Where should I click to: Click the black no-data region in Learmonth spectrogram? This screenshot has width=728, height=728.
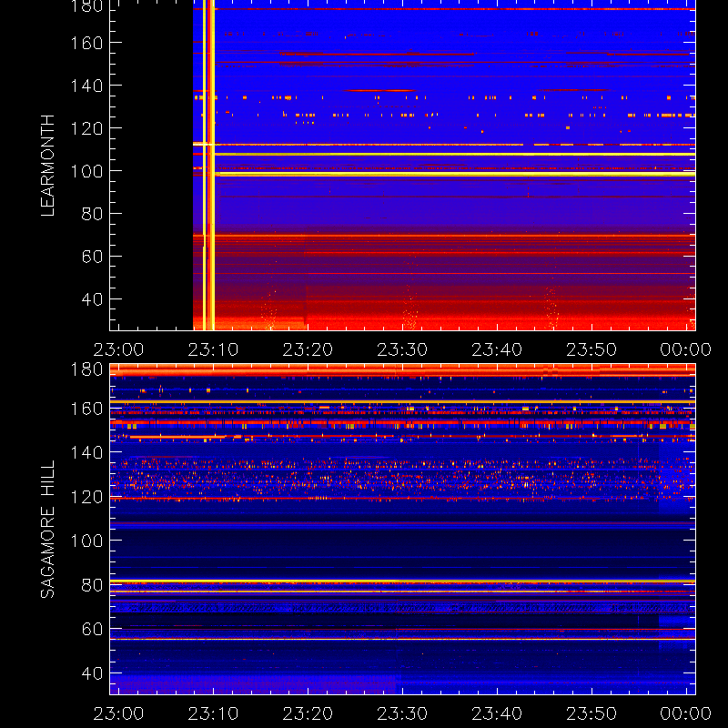point(151,165)
